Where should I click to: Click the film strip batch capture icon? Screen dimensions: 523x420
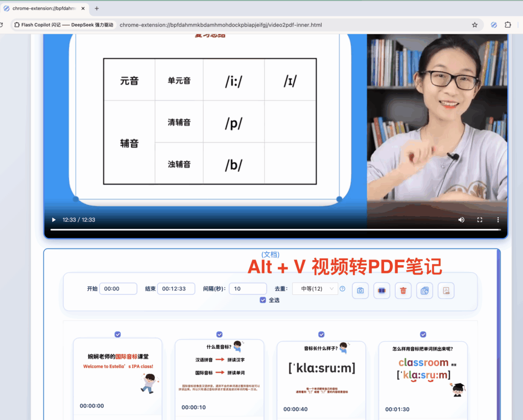click(x=382, y=290)
